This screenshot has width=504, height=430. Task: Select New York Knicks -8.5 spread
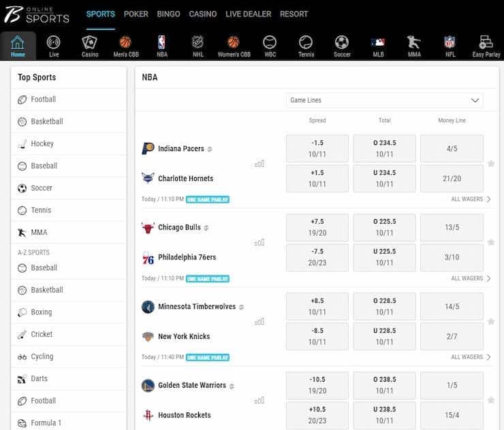click(x=317, y=336)
